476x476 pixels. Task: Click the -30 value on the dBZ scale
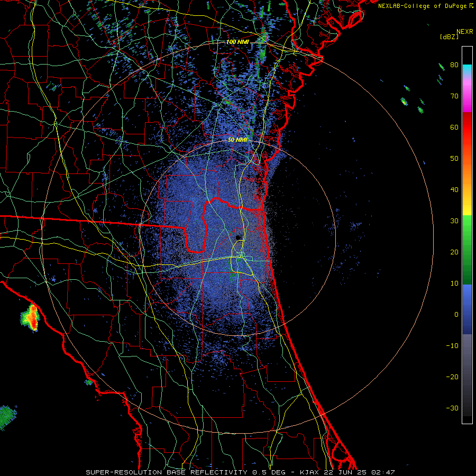click(452, 408)
